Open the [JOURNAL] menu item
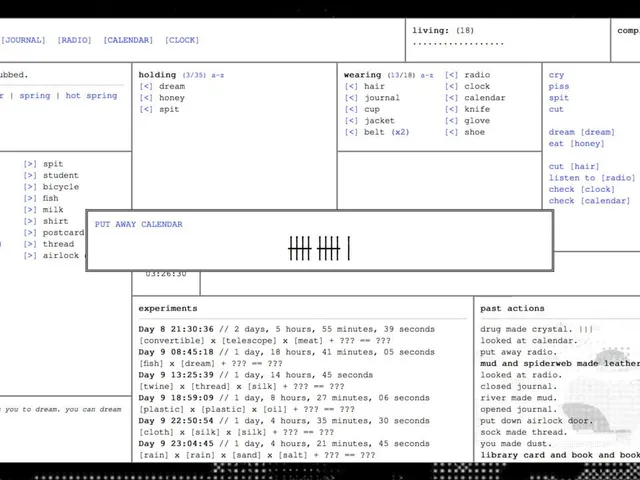Viewport: 640px width, 480px height. tap(23, 40)
